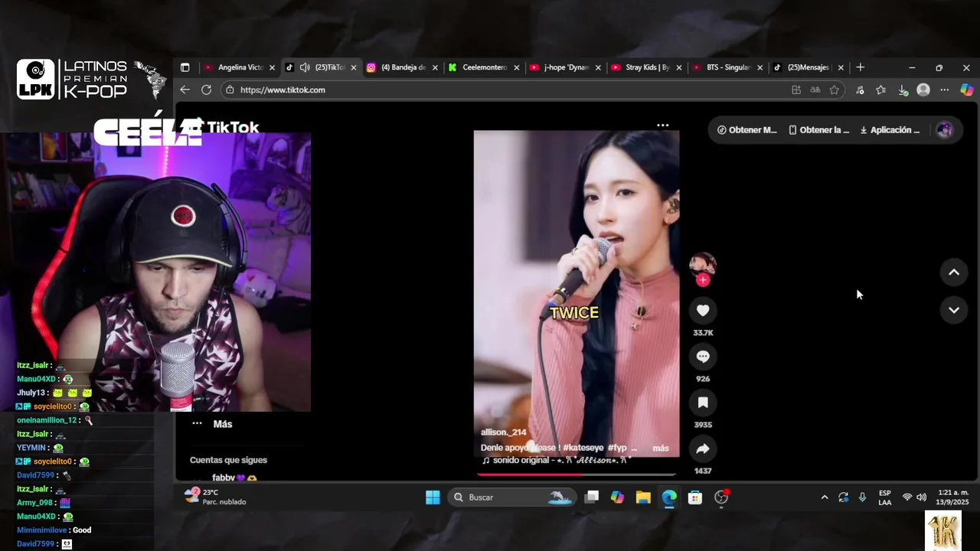Click the 'Obtener la ...' button
Viewport: 980px width, 551px height.
click(818, 130)
